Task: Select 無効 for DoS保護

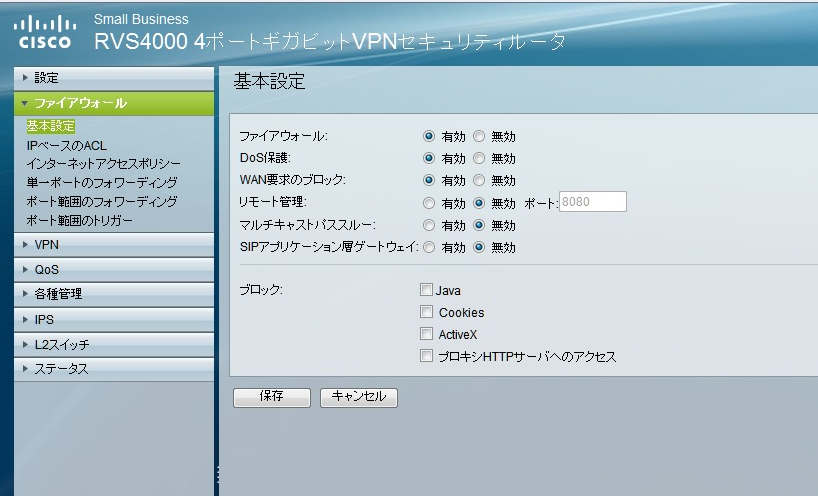Action: click(479, 158)
